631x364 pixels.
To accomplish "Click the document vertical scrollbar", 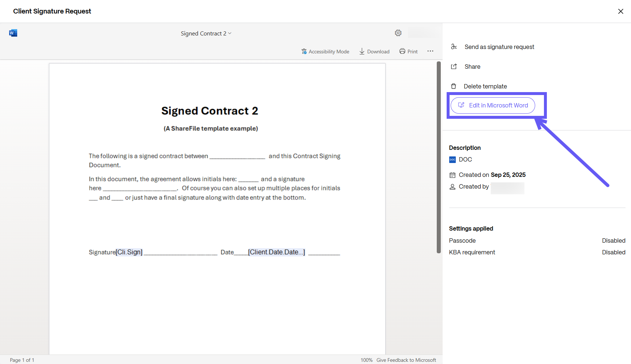I will click(439, 157).
